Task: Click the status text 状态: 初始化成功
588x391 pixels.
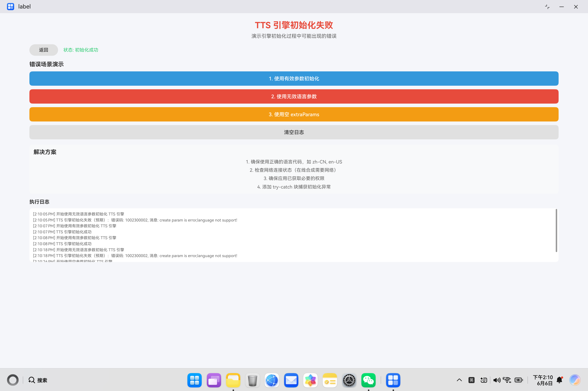Action: [81, 50]
